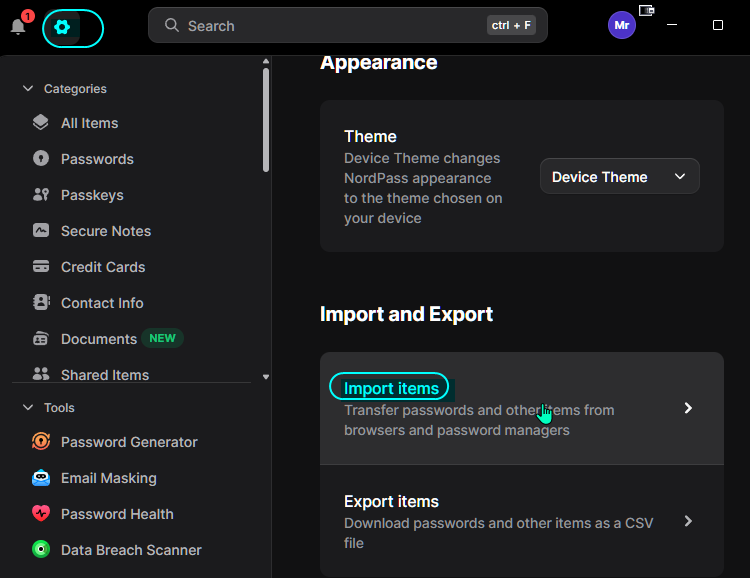The image size is (750, 578).
Task: Collapse the Categories section
Action: point(28,89)
